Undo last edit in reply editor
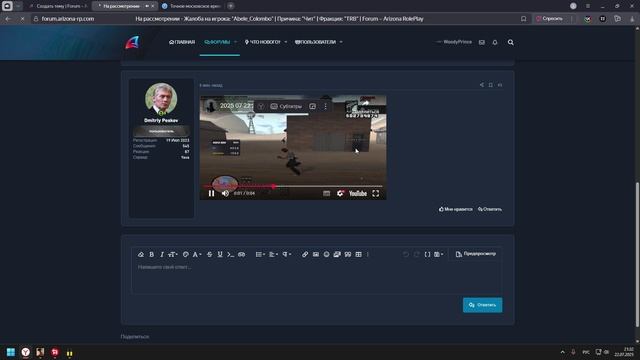 (x=406, y=254)
